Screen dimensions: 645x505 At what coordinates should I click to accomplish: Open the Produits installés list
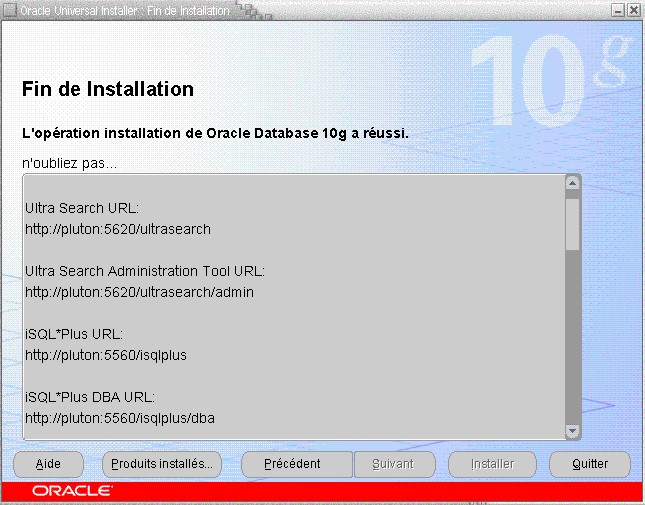162,464
